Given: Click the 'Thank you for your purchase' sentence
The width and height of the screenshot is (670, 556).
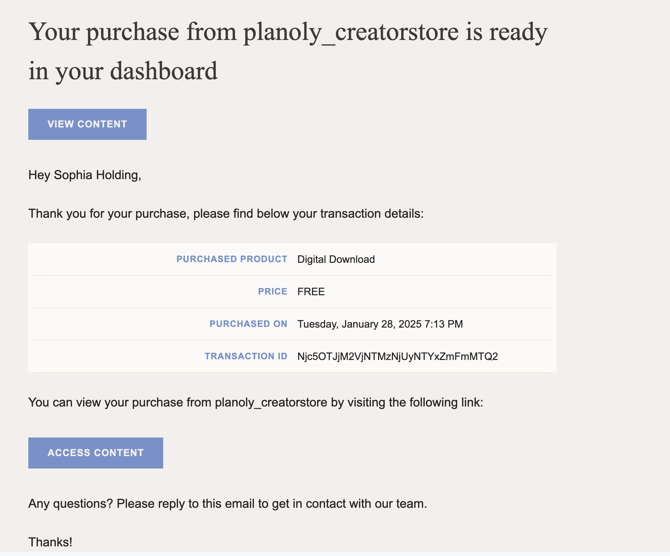Looking at the screenshot, I should pos(226,213).
